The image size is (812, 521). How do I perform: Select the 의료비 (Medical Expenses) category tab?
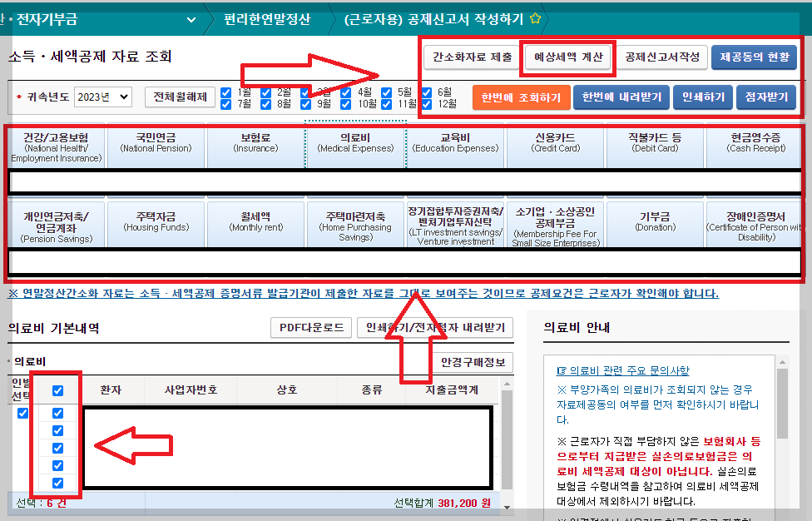(355, 146)
